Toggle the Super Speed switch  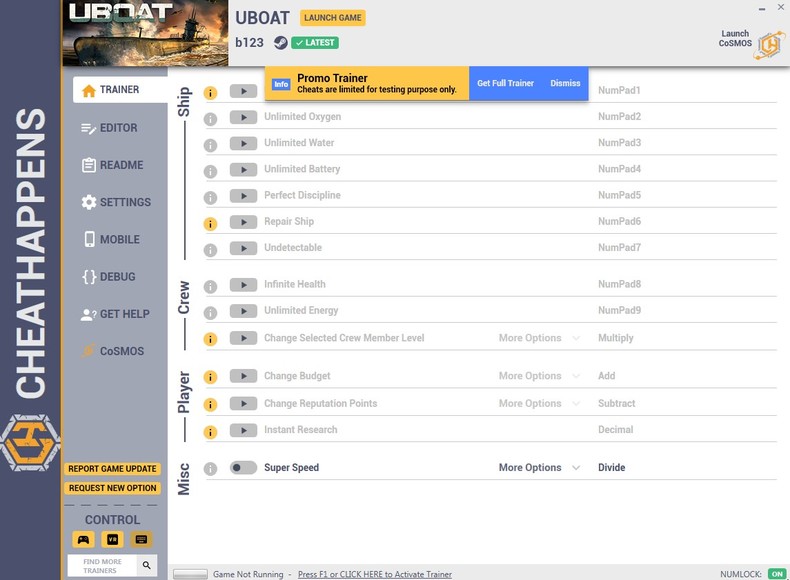tap(243, 468)
